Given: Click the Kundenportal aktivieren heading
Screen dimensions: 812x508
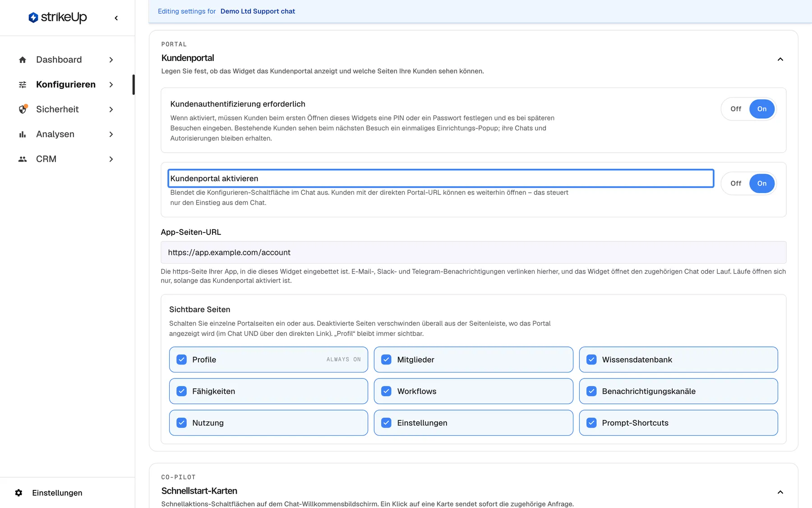Looking at the screenshot, I should pos(214,178).
